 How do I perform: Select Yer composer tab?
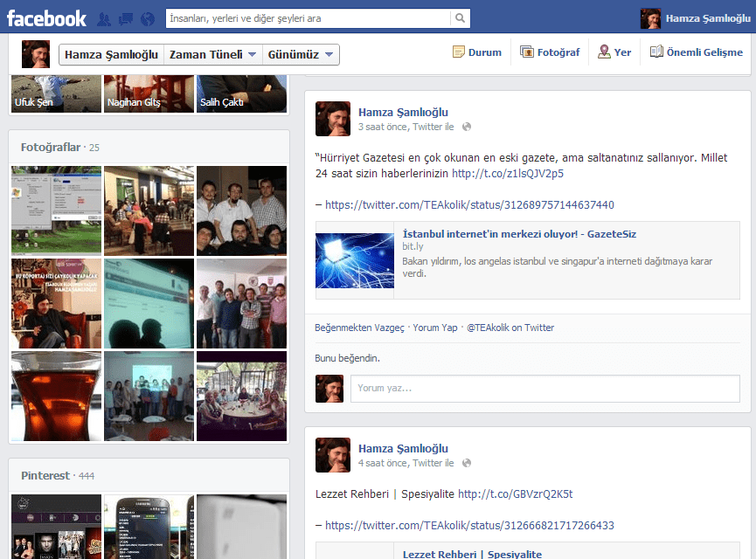point(614,52)
